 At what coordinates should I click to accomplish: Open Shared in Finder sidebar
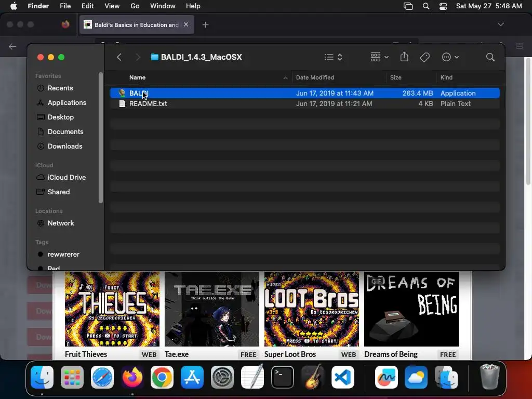(58, 192)
